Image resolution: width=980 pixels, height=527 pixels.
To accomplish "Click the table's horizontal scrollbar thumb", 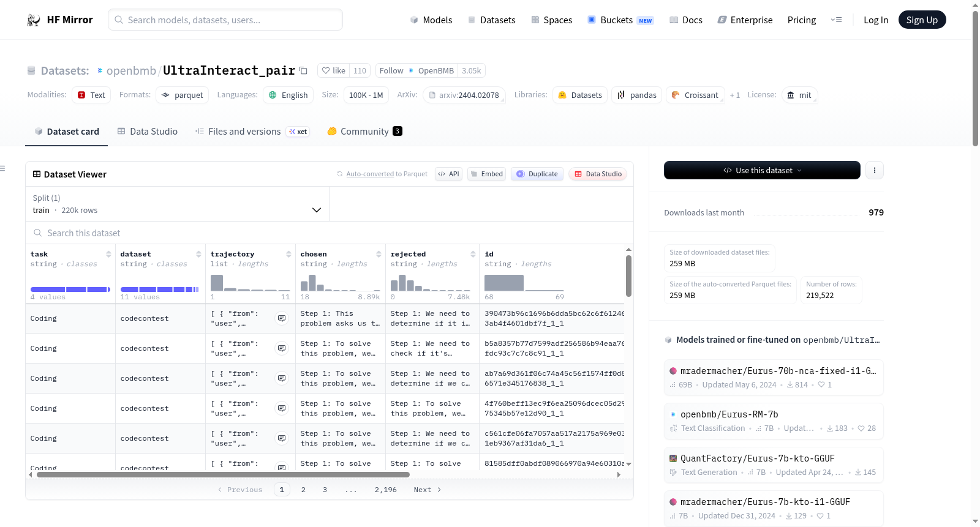I will tap(223, 474).
